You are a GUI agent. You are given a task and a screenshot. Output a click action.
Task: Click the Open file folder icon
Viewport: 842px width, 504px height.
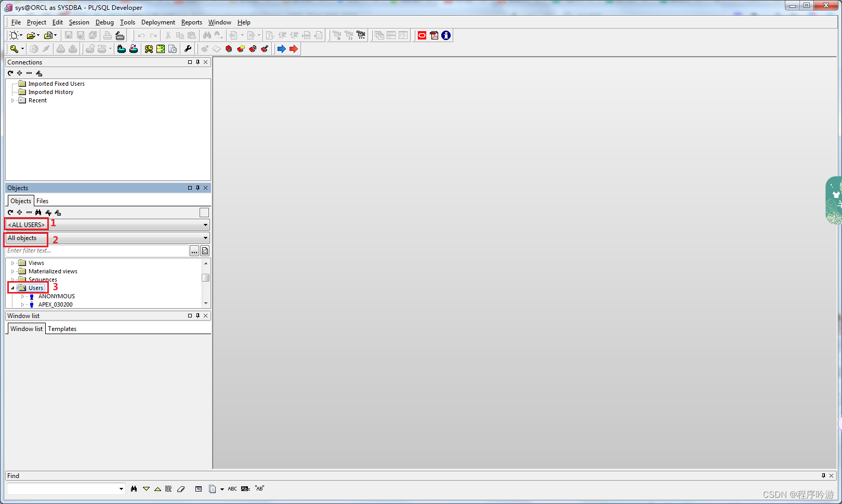pyautogui.click(x=31, y=35)
